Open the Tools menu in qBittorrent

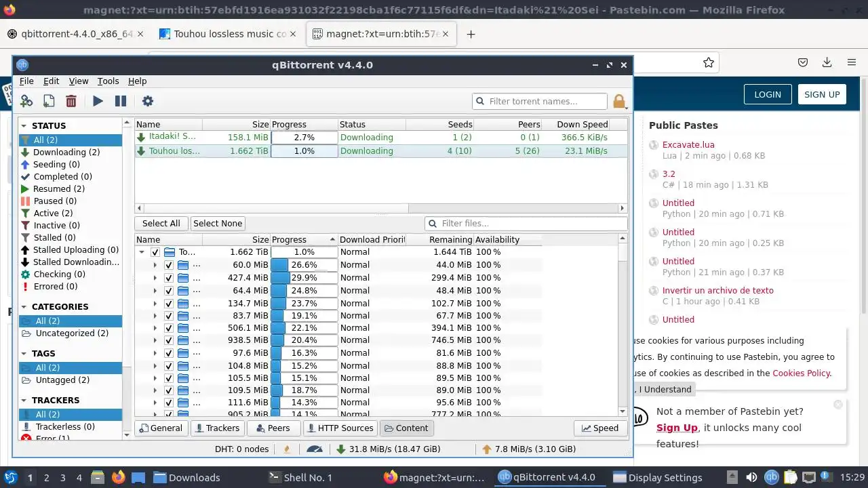pyautogui.click(x=108, y=81)
